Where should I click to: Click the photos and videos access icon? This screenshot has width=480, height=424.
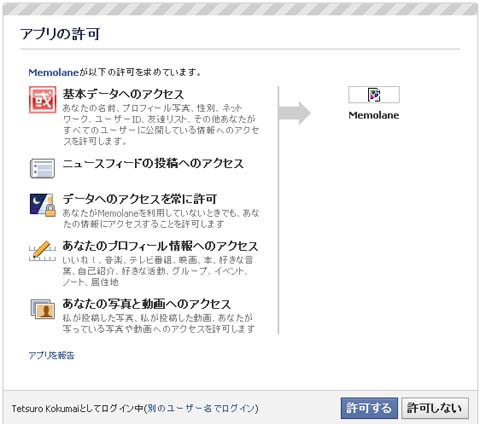click(42, 309)
